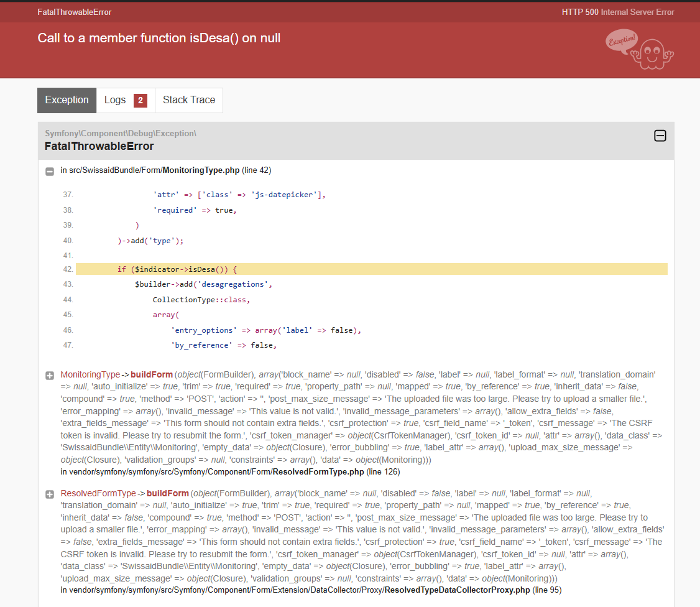Open the Stack Trace tab
The width and height of the screenshot is (700, 607).
(189, 100)
